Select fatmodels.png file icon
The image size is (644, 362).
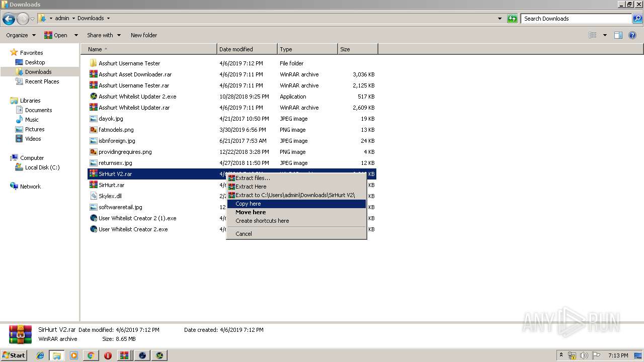click(x=93, y=130)
